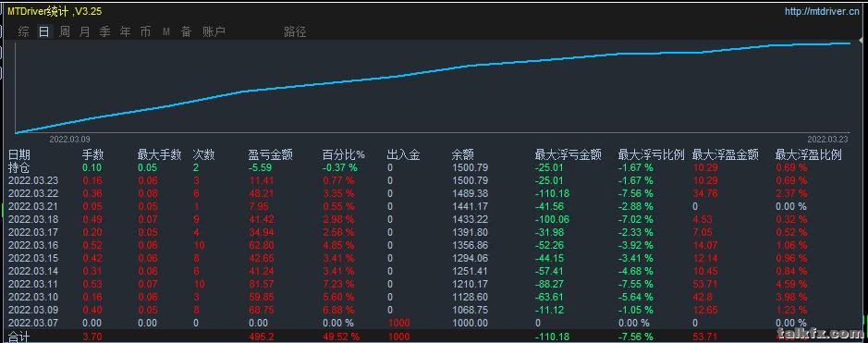This screenshot has height=343, width=868.
Task: Click the 次数 column header
Action: point(203,155)
